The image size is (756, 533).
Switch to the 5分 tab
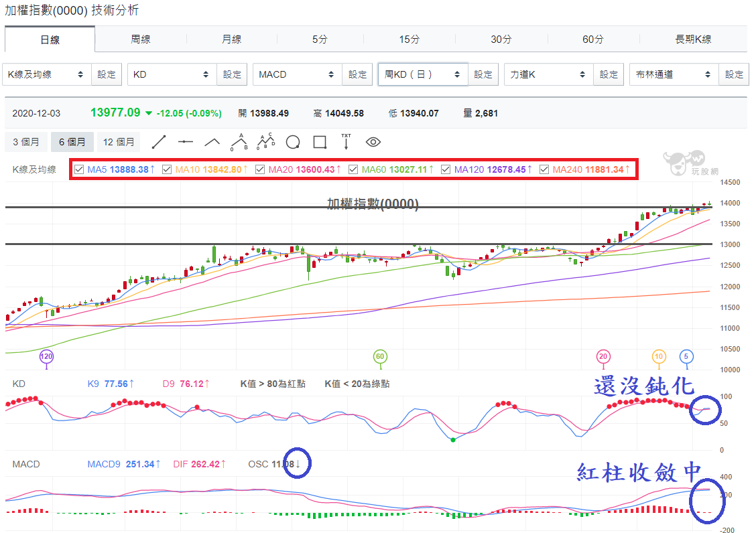(320, 39)
